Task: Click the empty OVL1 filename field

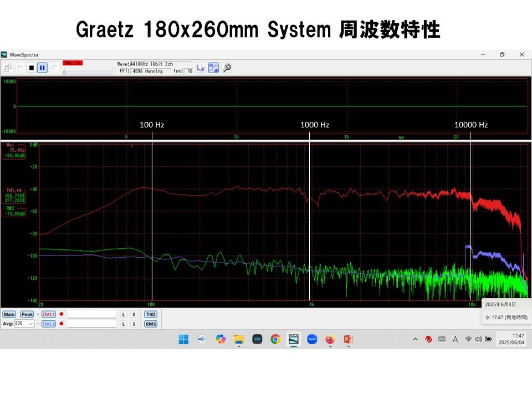Action: coord(93,314)
